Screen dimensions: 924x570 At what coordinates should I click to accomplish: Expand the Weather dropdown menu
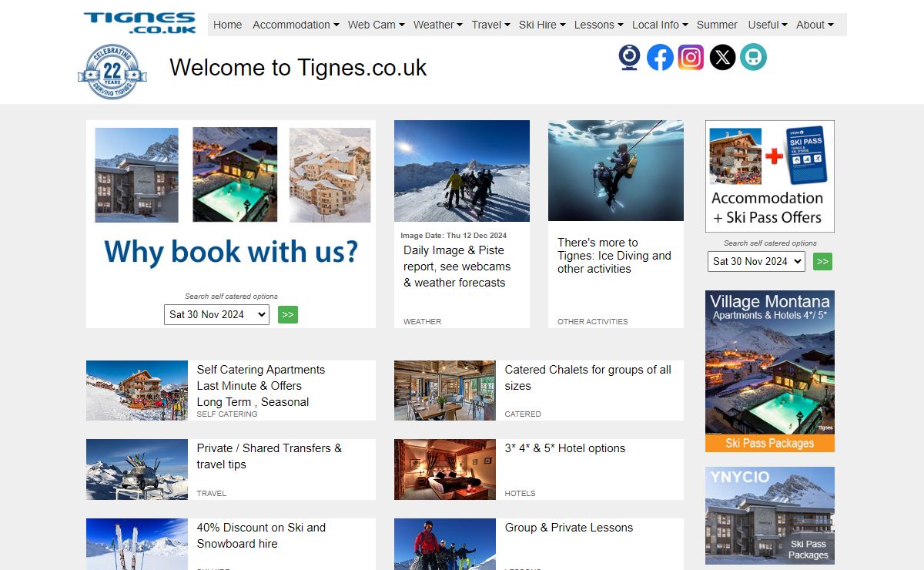pos(437,25)
